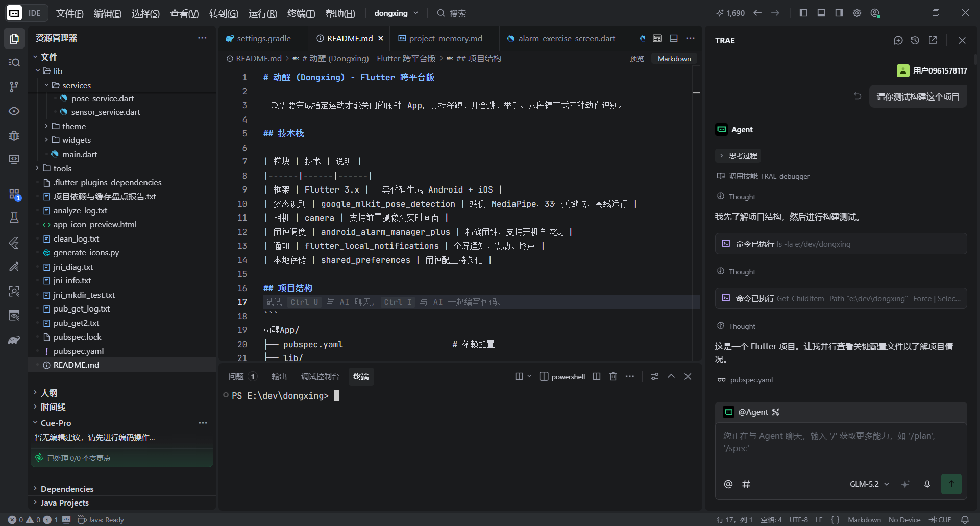Click the 搜索 box in title bar
Screen dimensions: 980x526
click(452, 13)
